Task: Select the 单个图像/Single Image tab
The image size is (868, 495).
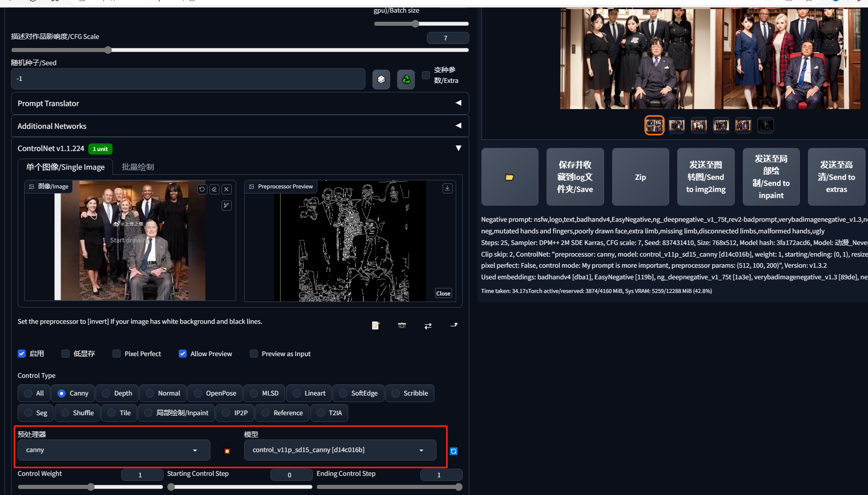Action: [66, 167]
